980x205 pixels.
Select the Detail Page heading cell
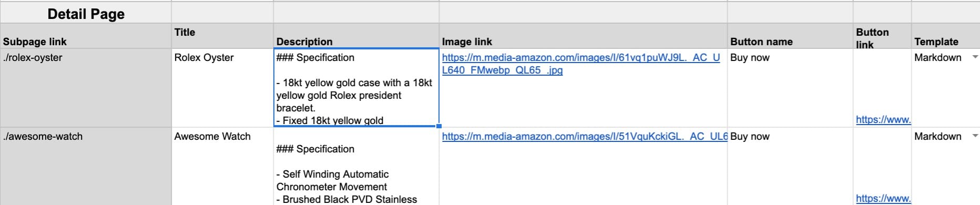[86, 13]
